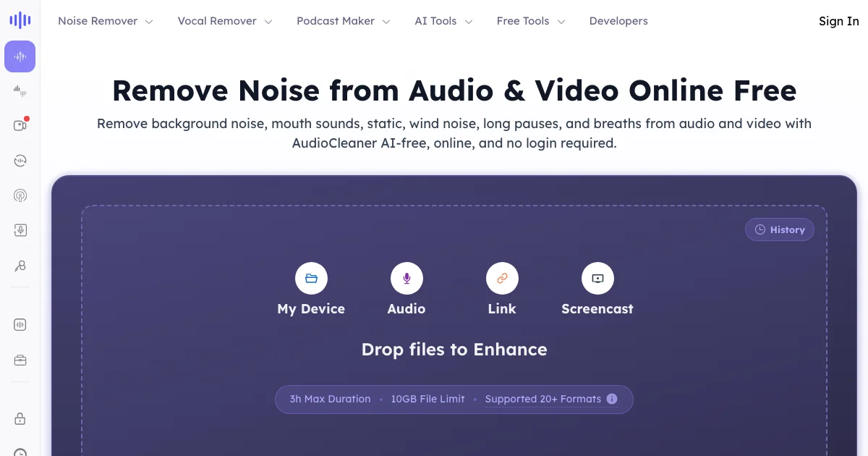Screen dimensions: 868x456
Task: Expand the Free Tools dropdown menu
Action: (531, 21)
